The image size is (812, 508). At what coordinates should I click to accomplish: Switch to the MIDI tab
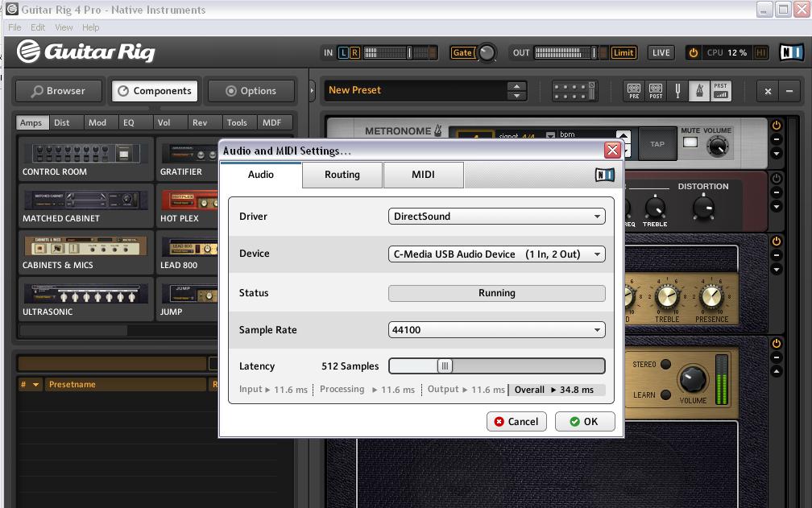[423, 175]
